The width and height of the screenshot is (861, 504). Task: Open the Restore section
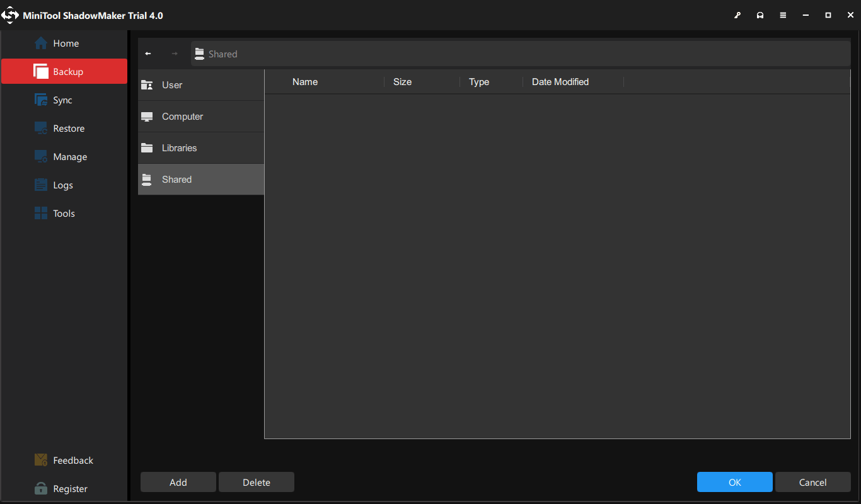coord(68,129)
